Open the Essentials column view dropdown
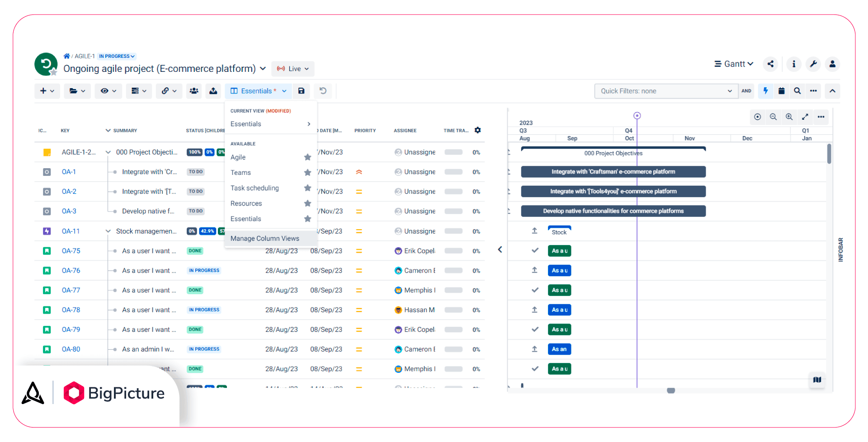 pyautogui.click(x=258, y=91)
